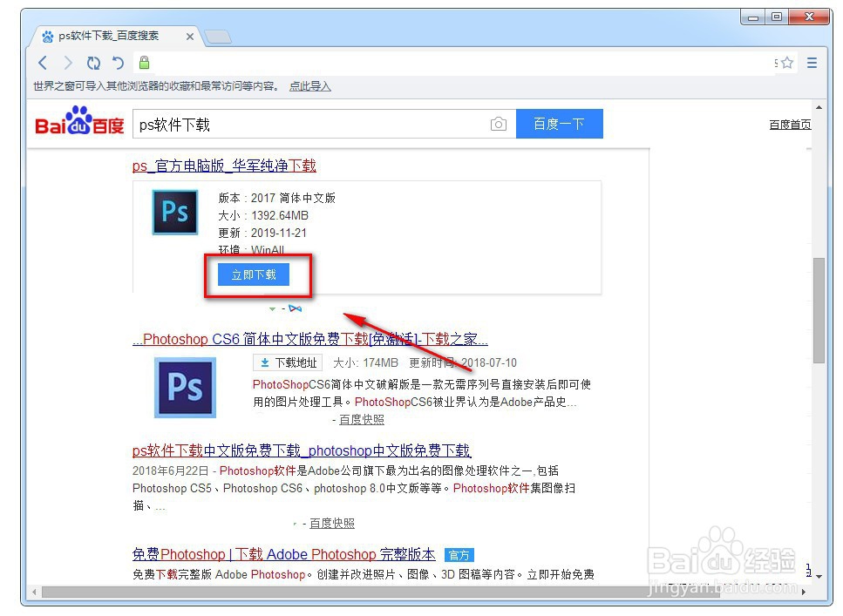
Task: Click the 大小: 174MB text
Action: tap(365, 362)
